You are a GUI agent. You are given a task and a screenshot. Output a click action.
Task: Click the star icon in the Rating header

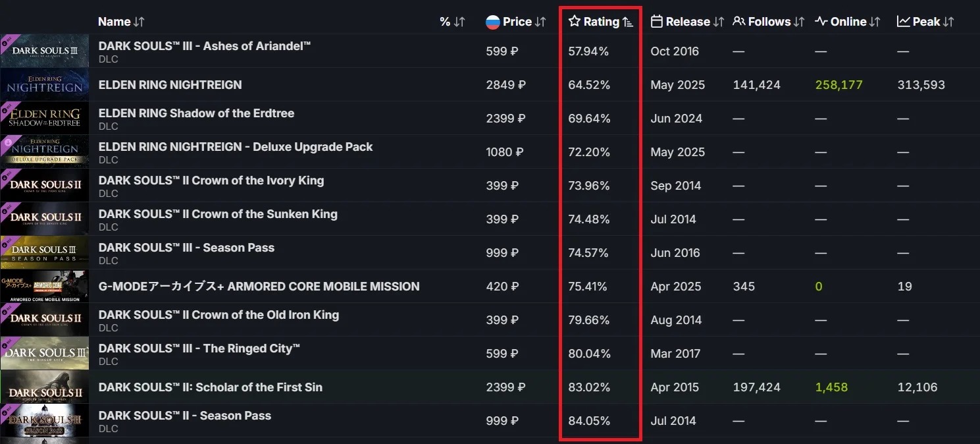575,21
